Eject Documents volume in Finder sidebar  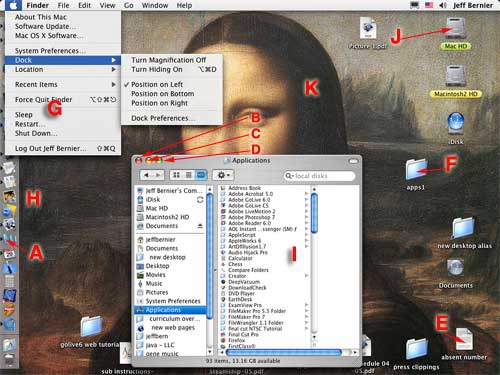pyautogui.click(x=200, y=226)
